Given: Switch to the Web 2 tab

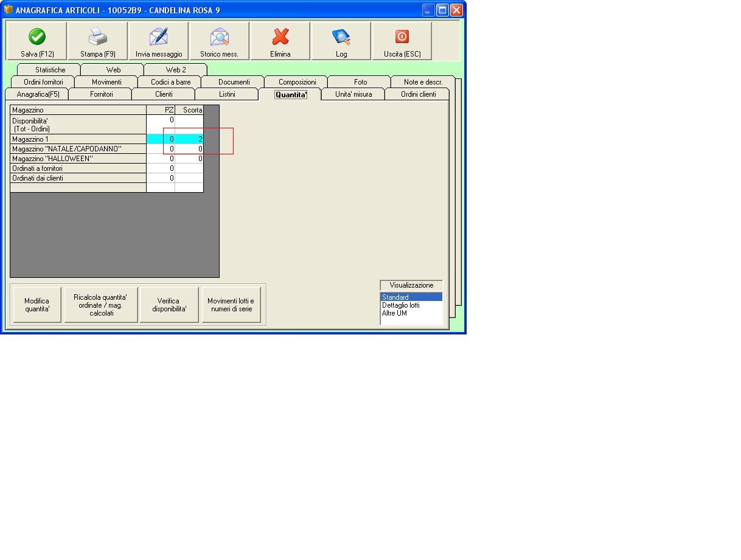Looking at the screenshot, I should (x=176, y=70).
